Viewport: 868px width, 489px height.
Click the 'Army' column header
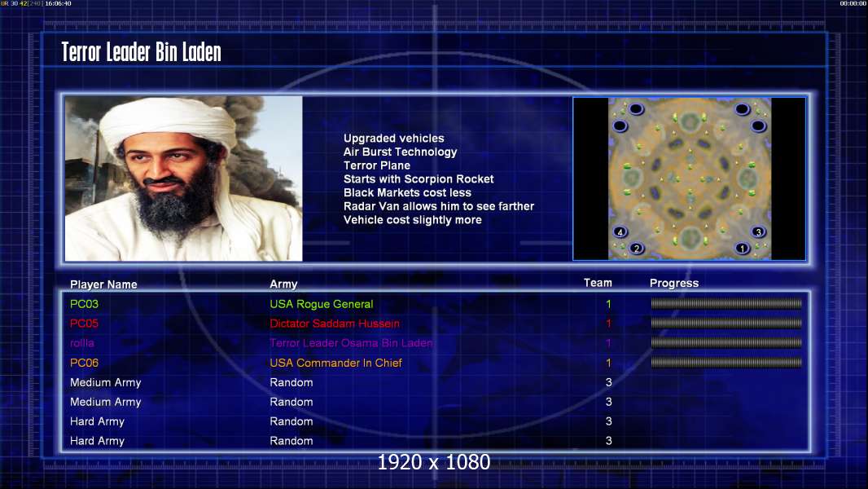tap(283, 284)
